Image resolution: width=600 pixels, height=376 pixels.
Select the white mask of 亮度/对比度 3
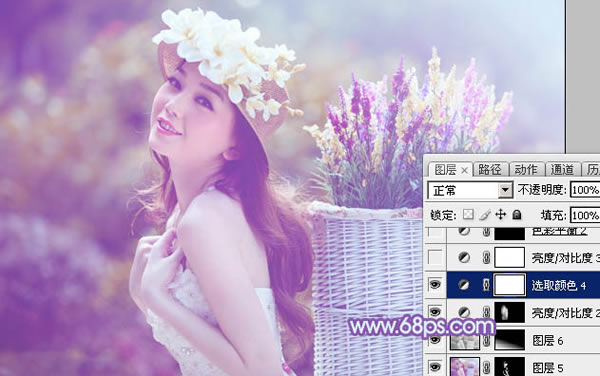tap(509, 257)
